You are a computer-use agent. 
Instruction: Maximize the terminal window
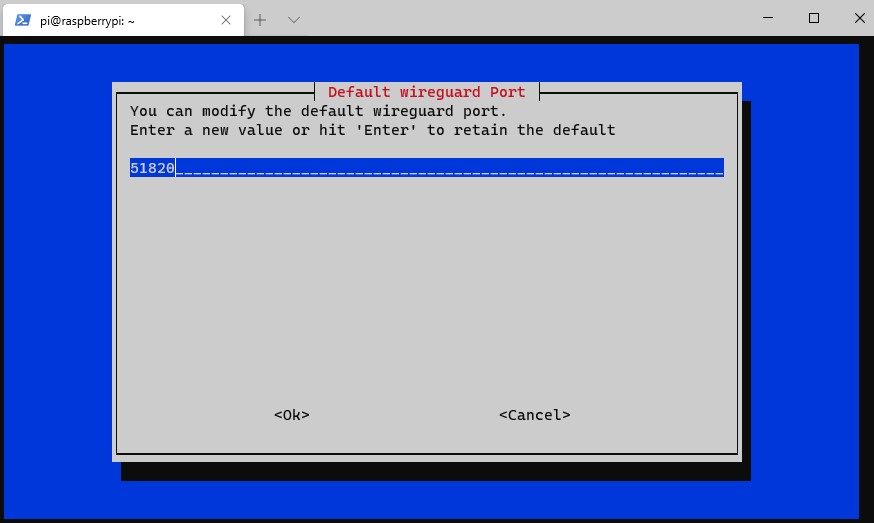click(x=813, y=18)
